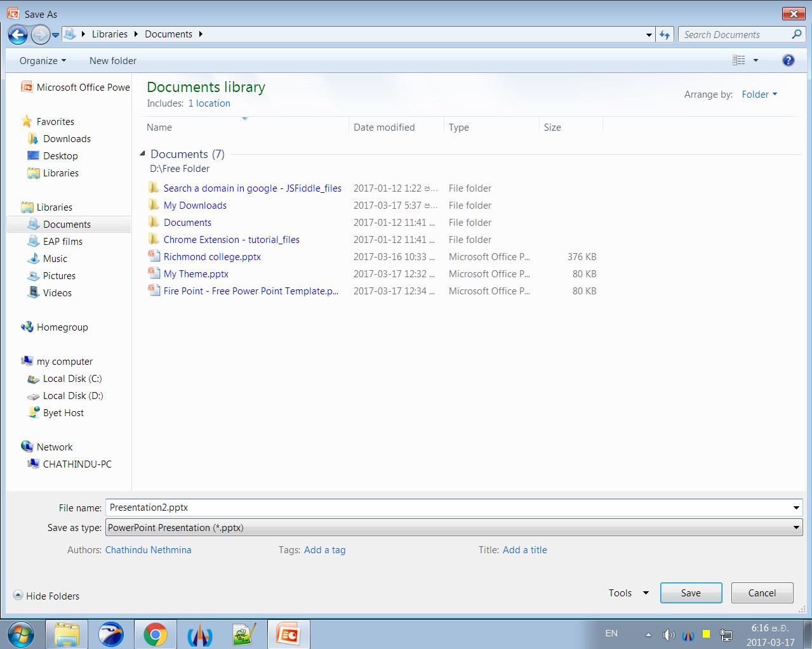Click the Refresh button beside address bar
812x649 pixels.
click(665, 35)
